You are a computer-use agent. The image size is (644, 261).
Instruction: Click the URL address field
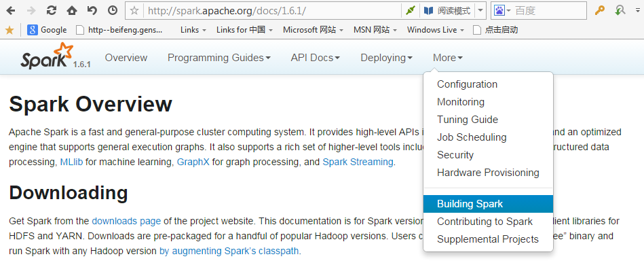[x=273, y=11]
